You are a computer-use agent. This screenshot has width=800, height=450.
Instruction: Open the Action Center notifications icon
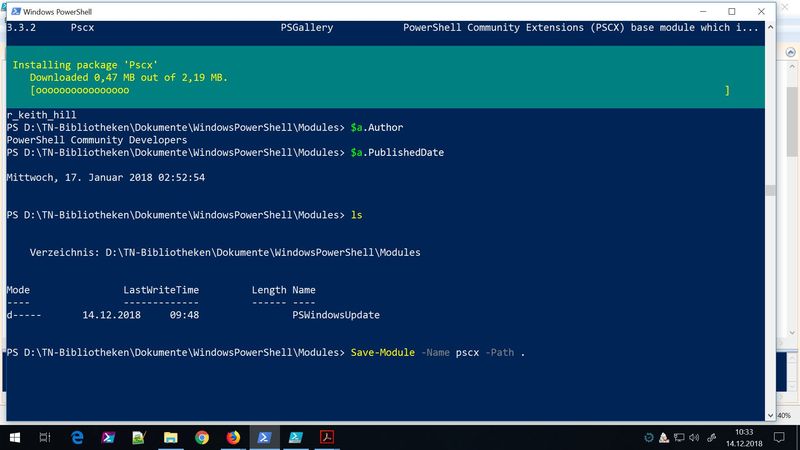pyautogui.click(x=779, y=437)
